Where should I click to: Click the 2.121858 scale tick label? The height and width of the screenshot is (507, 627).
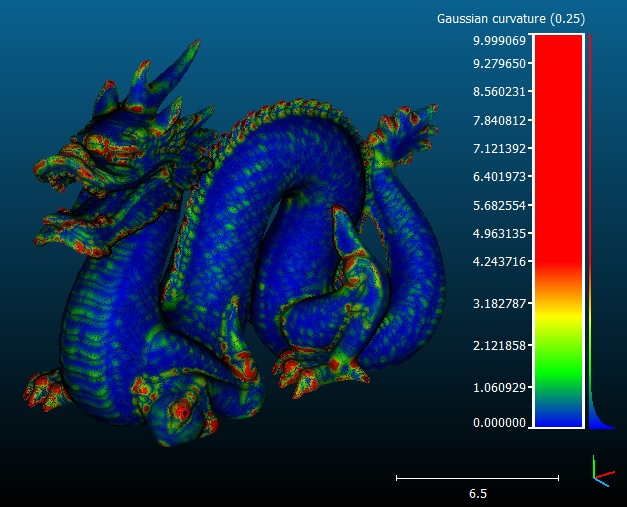(x=499, y=345)
